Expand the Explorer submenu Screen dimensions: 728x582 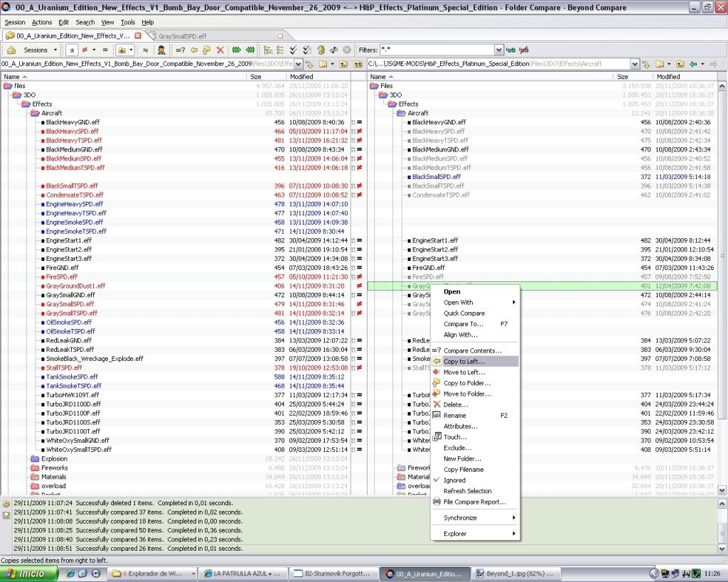click(x=475, y=534)
